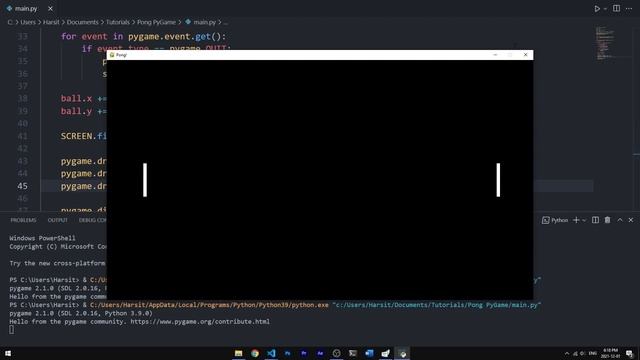This screenshot has height=360, width=640.
Task: Open Photoshop from the taskbar
Action: tap(287, 353)
